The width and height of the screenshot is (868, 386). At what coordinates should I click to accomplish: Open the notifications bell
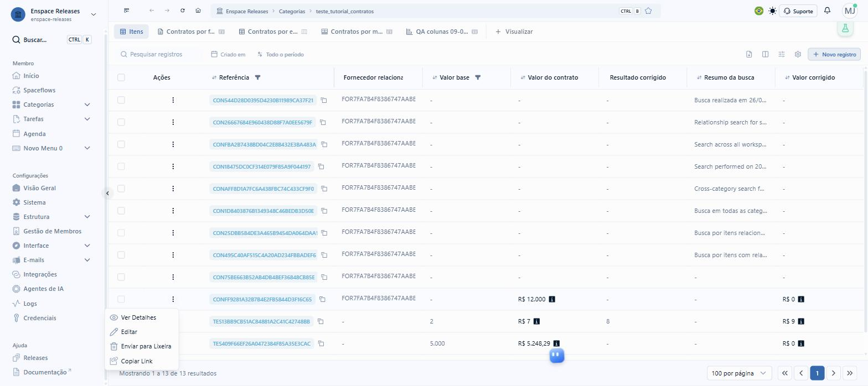[x=827, y=11]
